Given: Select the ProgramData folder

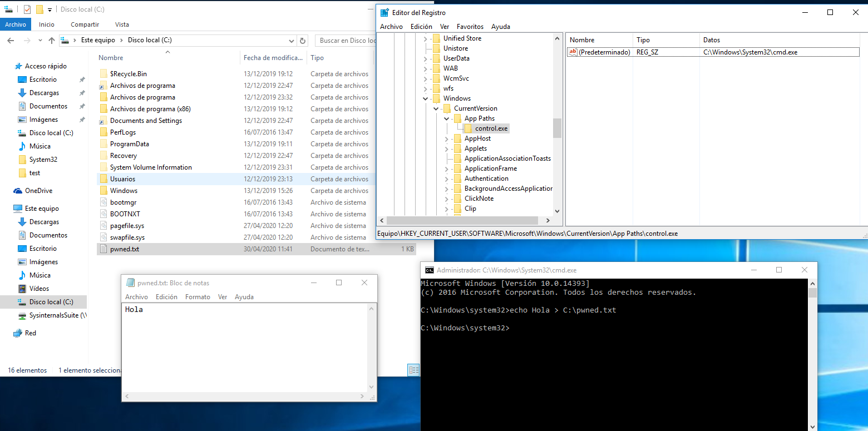Looking at the screenshot, I should coord(130,144).
